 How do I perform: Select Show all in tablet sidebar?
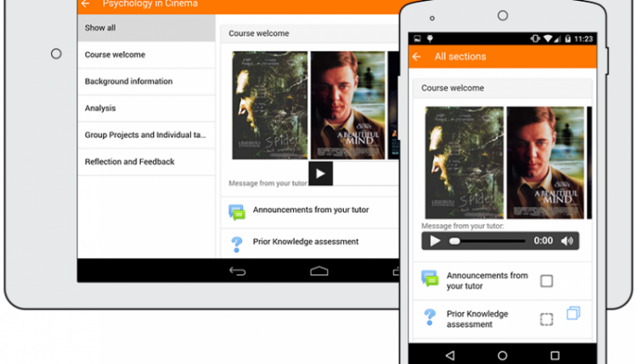click(146, 28)
